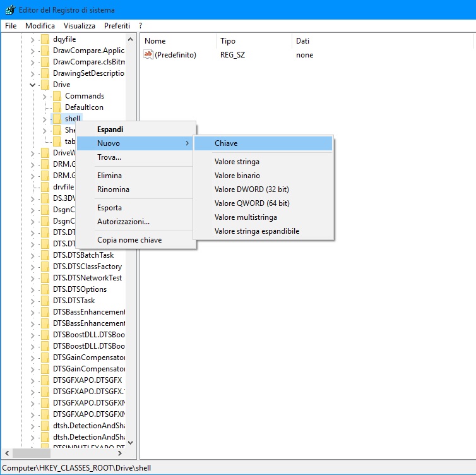Click the dqyfile folder icon
The image size is (476, 475).
point(44,39)
